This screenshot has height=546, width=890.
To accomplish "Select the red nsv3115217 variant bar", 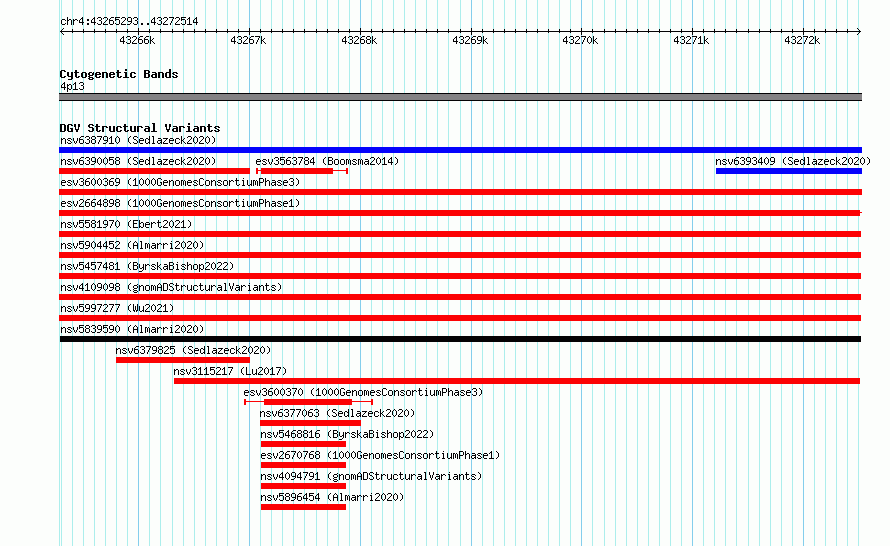I will (517, 381).
